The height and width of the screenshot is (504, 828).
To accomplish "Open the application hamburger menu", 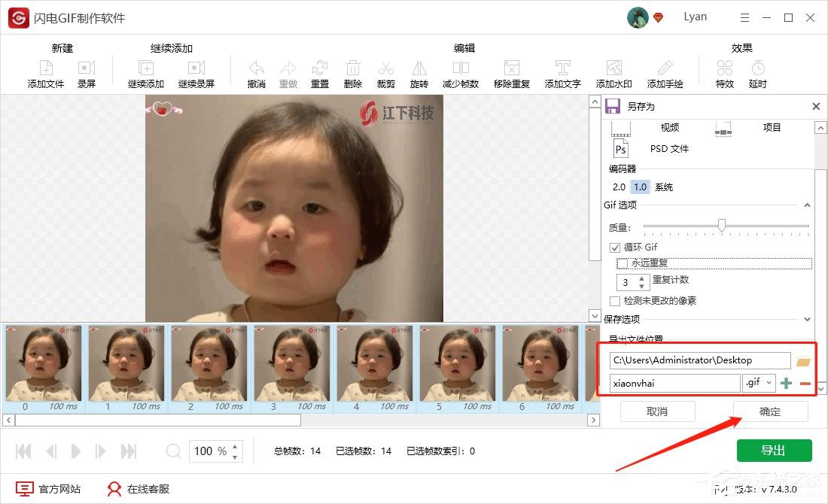I will pos(744,17).
